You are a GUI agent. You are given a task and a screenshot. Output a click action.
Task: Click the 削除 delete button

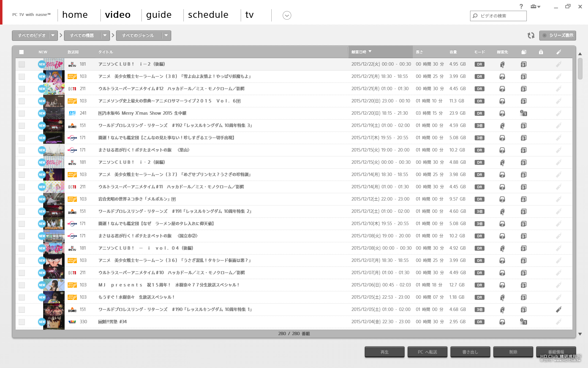pyautogui.click(x=513, y=352)
